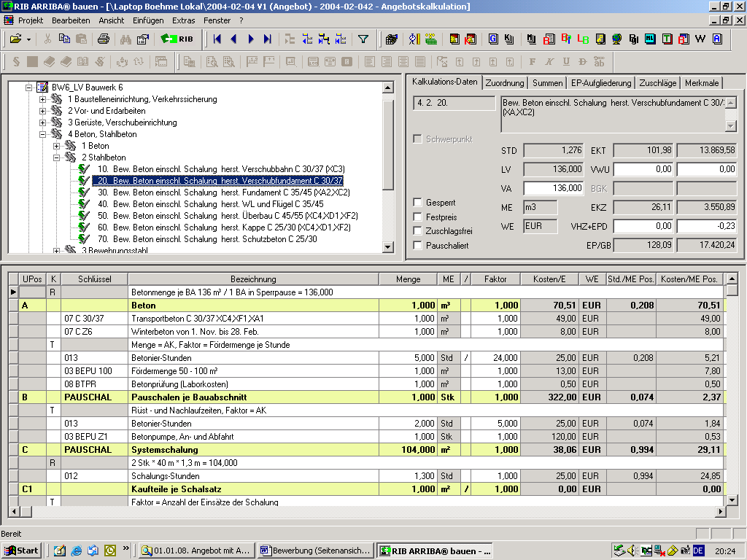
Task: Expand 1 Baustelleneinrichtung, Verkehrssicherung node
Action: (43, 99)
